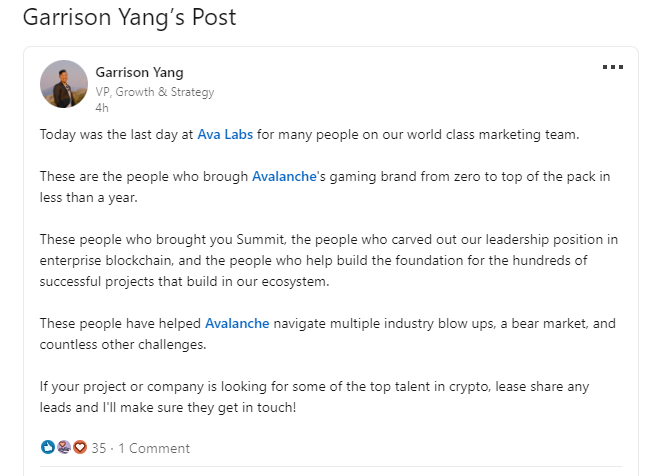Open Garrison Yang's profile photo
The image size is (651, 476).
[64, 84]
